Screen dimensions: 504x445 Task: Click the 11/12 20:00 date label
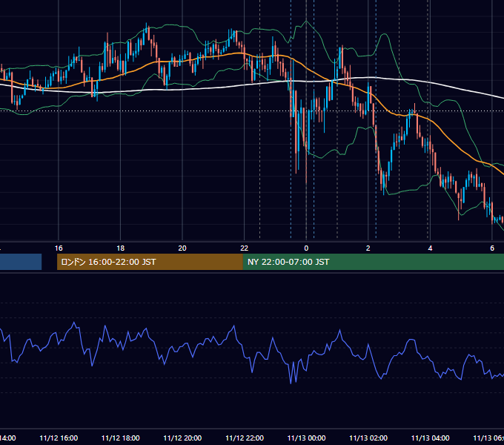(x=182, y=438)
